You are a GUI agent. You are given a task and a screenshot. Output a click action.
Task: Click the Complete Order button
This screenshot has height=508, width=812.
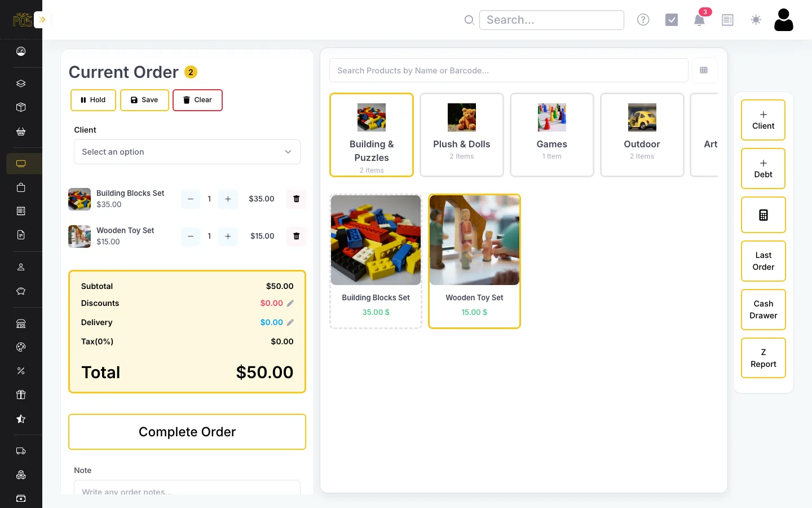point(187,432)
